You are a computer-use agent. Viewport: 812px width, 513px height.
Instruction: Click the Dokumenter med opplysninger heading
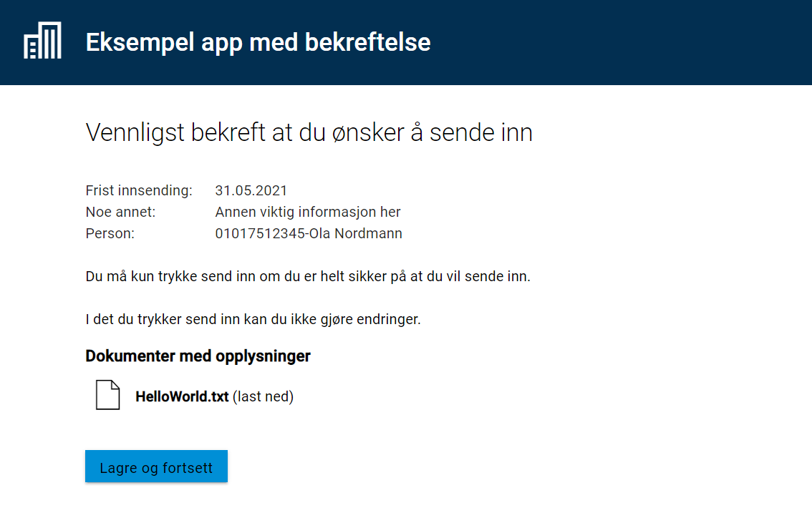(198, 356)
